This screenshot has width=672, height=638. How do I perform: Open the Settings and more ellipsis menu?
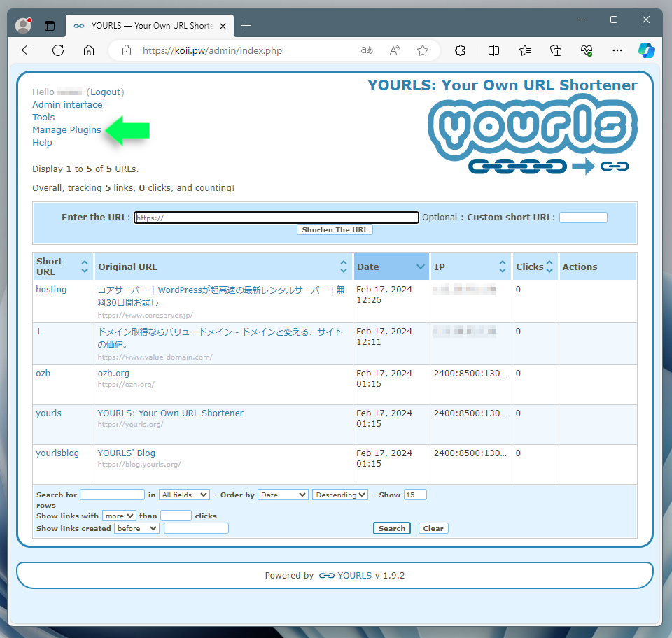(617, 50)
